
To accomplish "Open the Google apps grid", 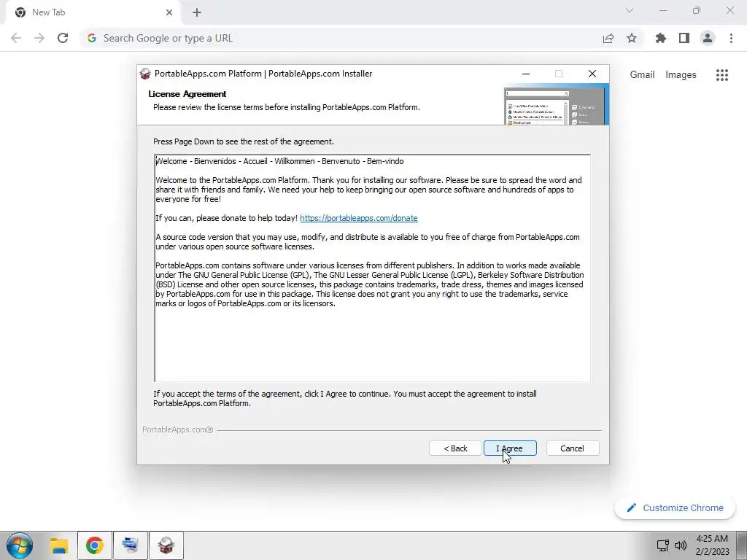I will 722,75.
